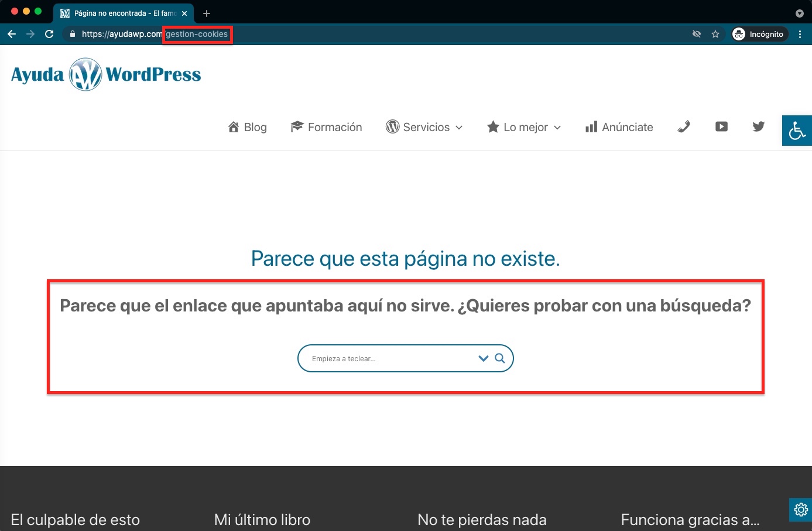Screen dimensions: 812x531
Task: Click the Ayuda WordPress logo
Action: pos(106,75)
